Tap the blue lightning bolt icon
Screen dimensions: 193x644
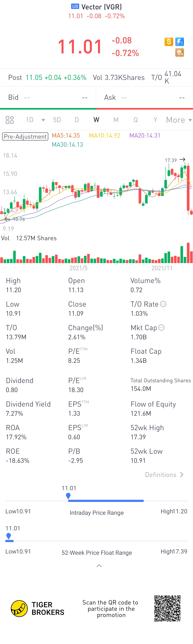(x=179, y=42)
